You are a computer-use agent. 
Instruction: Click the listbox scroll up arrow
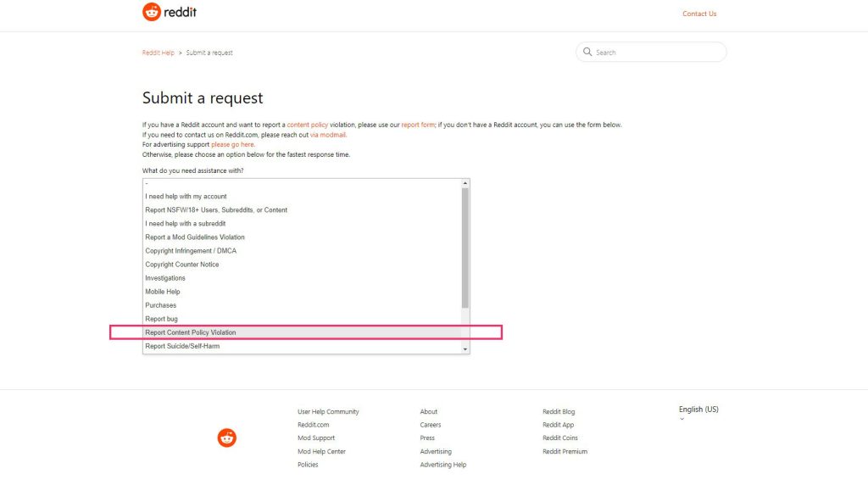click(465, 183)
